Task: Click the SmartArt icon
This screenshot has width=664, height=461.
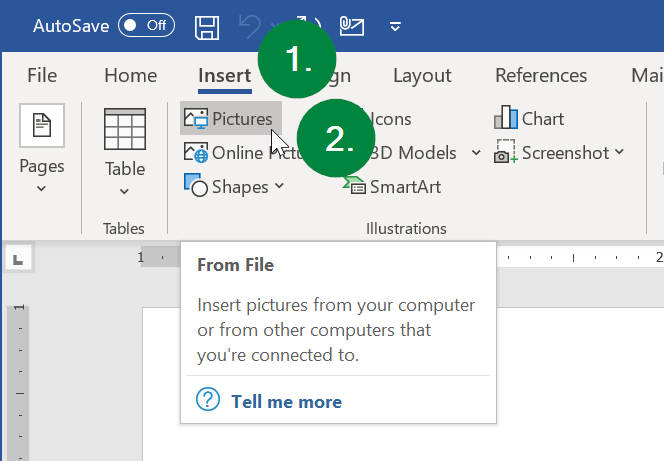Action: [x=354, y=185]
